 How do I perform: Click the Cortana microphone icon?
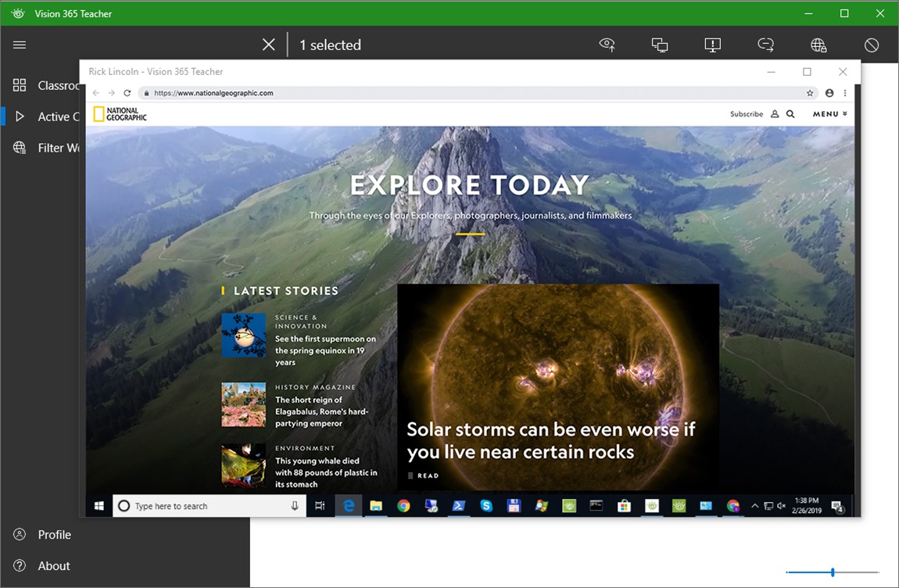(x=294, y=506)
